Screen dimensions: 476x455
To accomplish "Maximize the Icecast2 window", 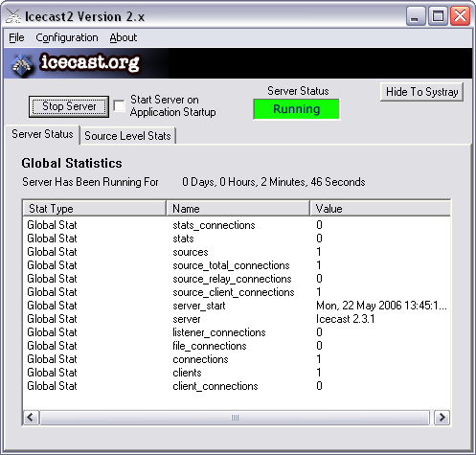I will [438, 15].
